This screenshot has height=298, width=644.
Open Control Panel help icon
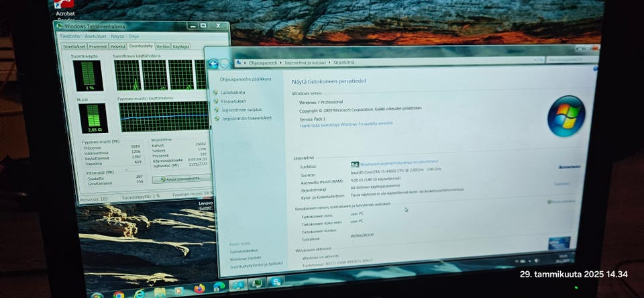pyautogui.click(x=595, y=68)
